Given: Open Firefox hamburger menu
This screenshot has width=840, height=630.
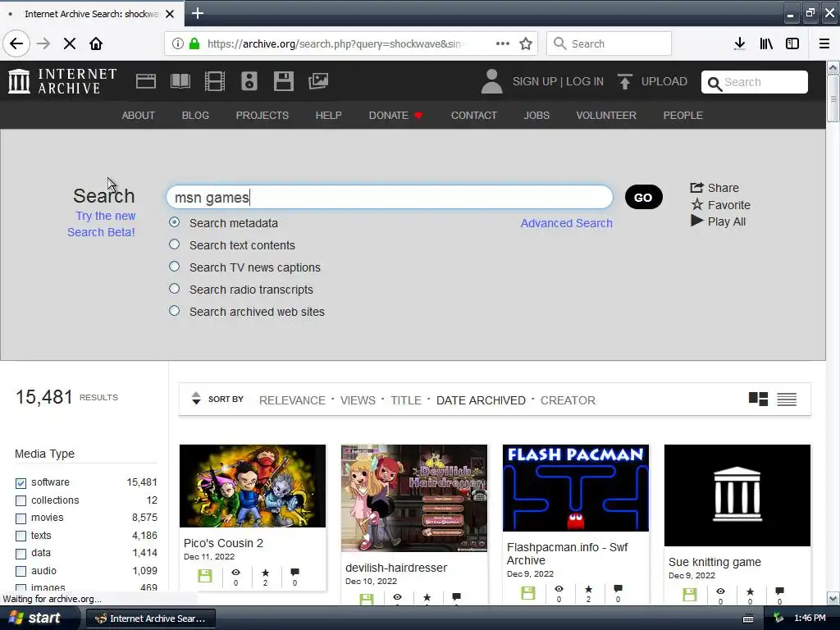Looking at the screenshot, I should 824,43.
